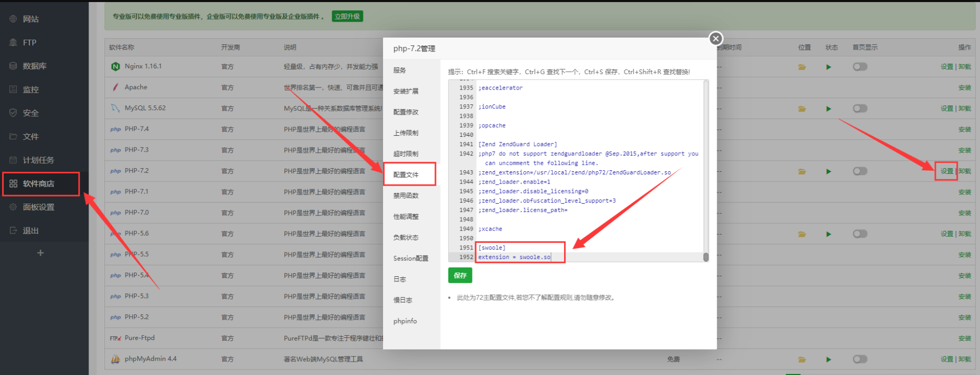Click the FTP sidebar icon

point(13,43)
